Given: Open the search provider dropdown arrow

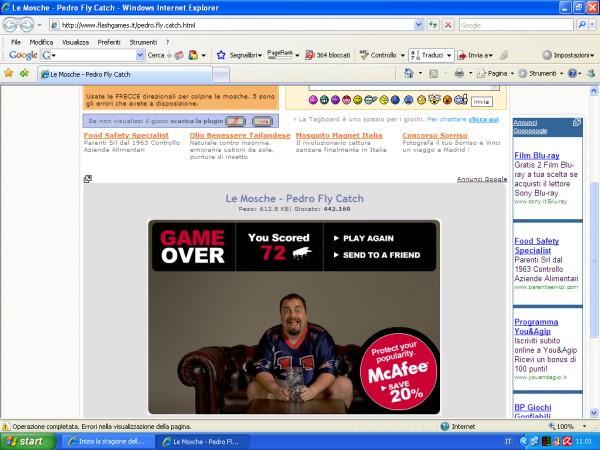Looking at the screenshot, I should tap(592, 25).
